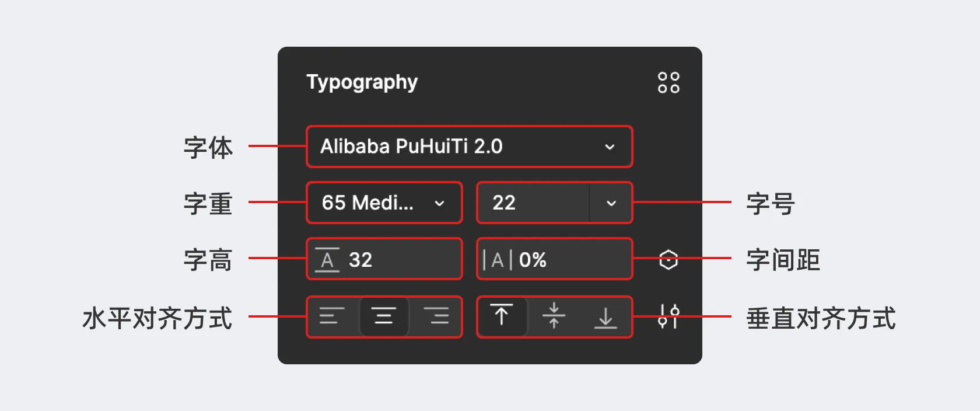Open advanced type settings sliders icon
The image size is (980, 411).
click(668, 316)
